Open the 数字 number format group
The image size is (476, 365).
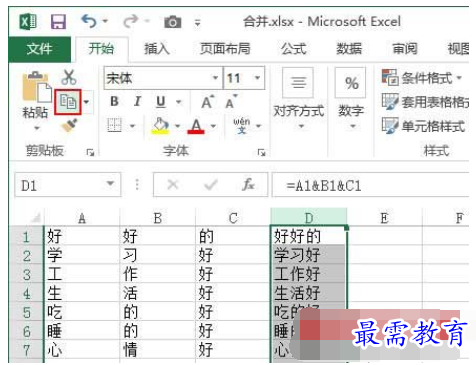coord(351,99)
